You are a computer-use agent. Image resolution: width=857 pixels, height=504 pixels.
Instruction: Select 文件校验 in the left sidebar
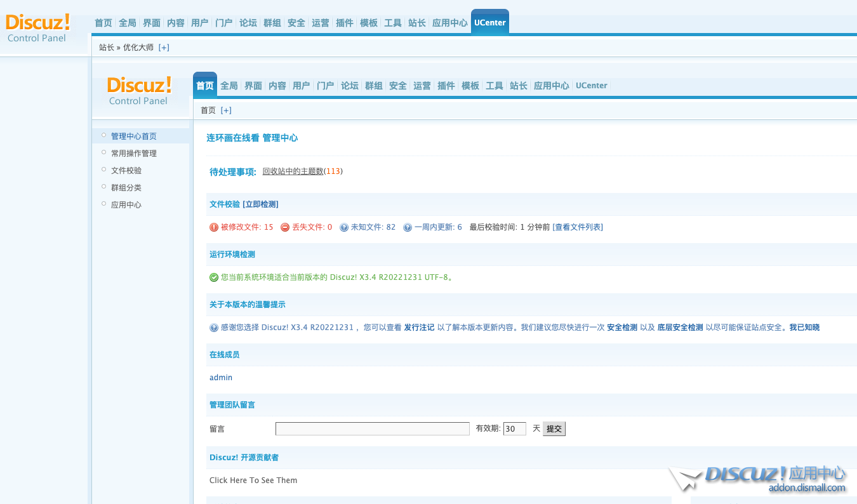tap(126, 171)
